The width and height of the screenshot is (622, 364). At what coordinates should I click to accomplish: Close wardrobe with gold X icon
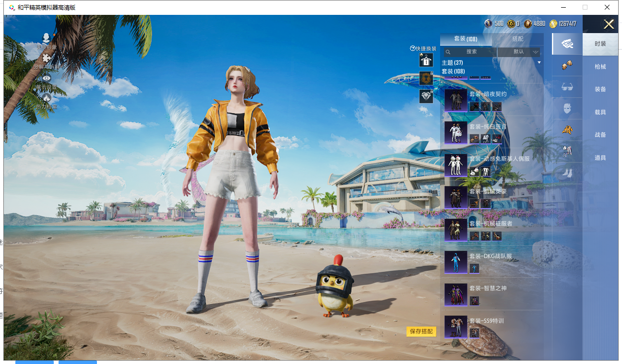point(609,24)
